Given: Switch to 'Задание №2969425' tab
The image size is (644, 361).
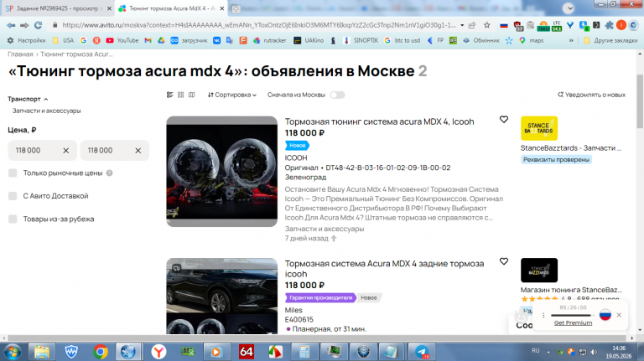Looking at the screenshot, I should [x=58, y=8].
